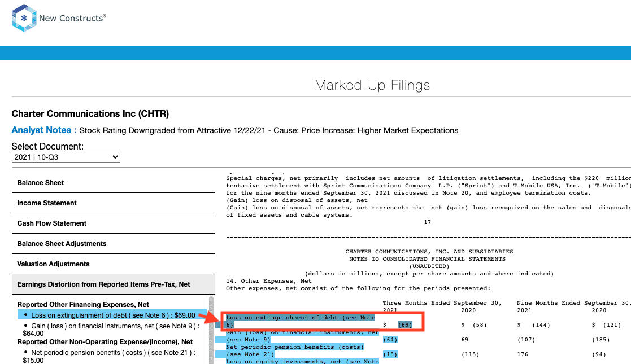Viewport: 631px width, 364px height.
Task: Open the Income Statement section
Action: pyautogui.click(x=114, y=203)
